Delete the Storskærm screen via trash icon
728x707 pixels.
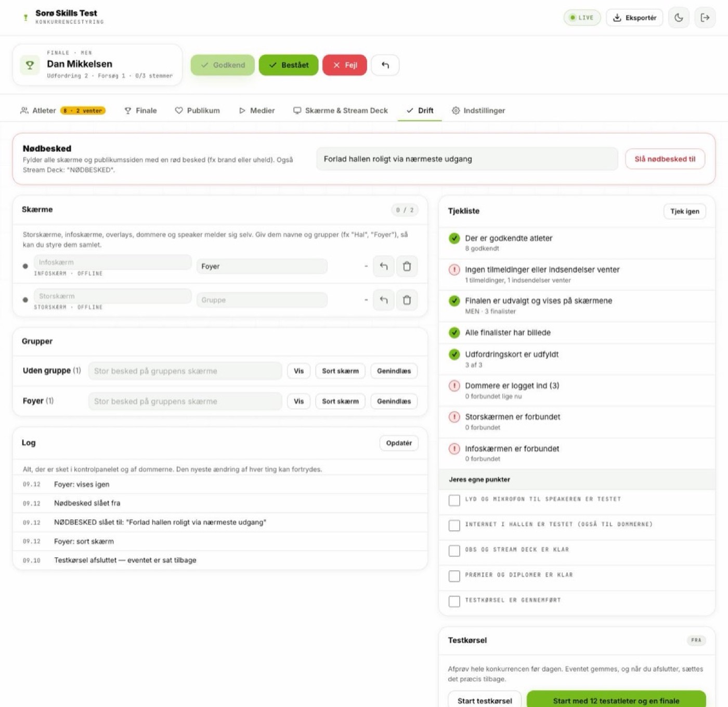[x=407, y=300]
